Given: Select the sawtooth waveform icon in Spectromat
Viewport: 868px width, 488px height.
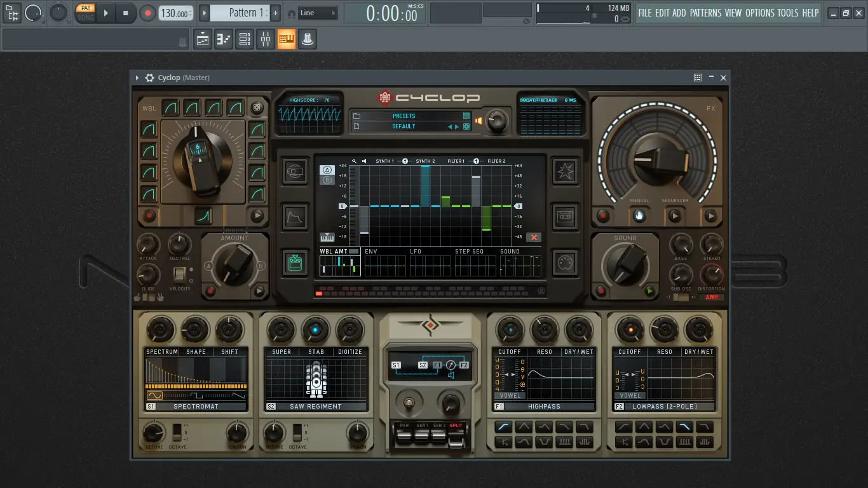Looking at the screenshot, I should coord(238,395).
